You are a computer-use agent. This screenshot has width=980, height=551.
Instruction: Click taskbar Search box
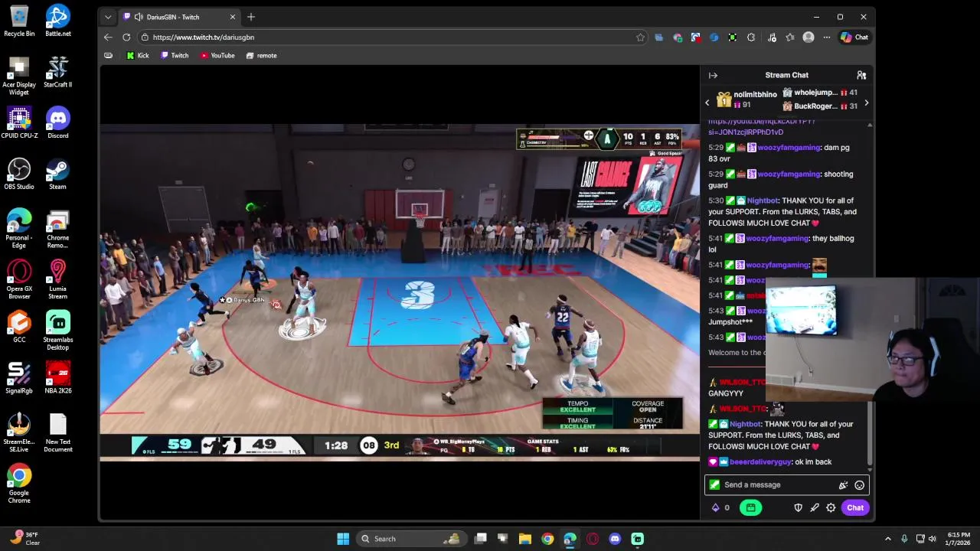tap(413, 539)
